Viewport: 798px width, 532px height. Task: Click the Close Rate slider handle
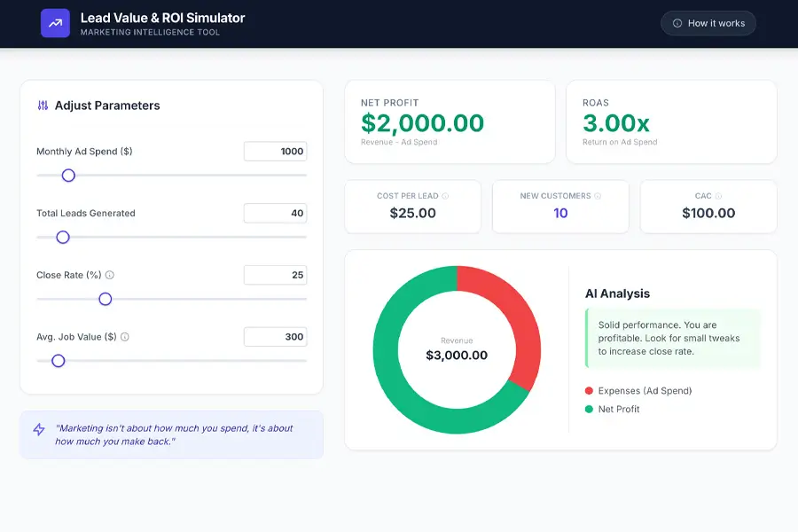[106, 300]
